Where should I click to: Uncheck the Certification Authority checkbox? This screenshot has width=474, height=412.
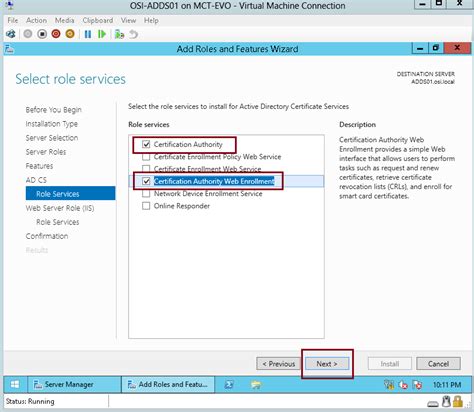[146, 144]
